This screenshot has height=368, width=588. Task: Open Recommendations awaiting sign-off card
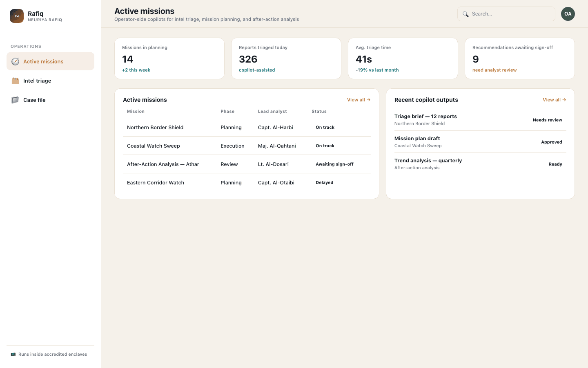[x=520, y=58]
